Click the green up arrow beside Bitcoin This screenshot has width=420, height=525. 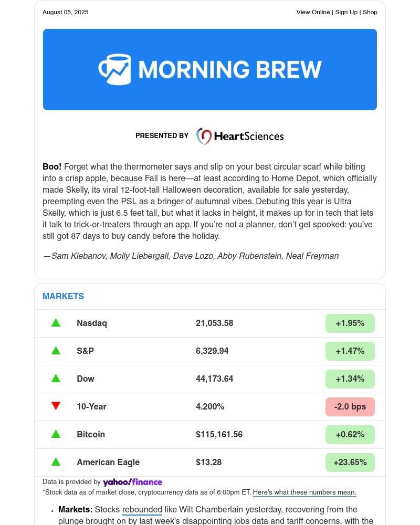tap(56, 434)
